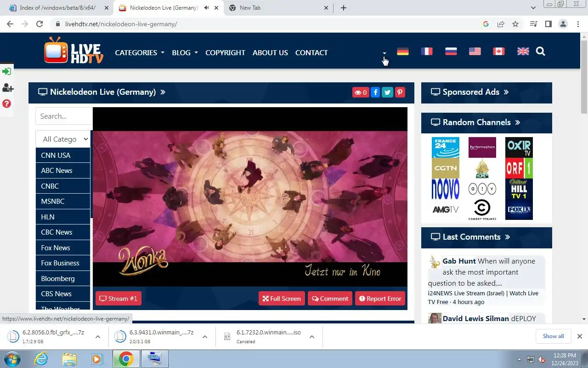Click the browser share page icon

501,24
